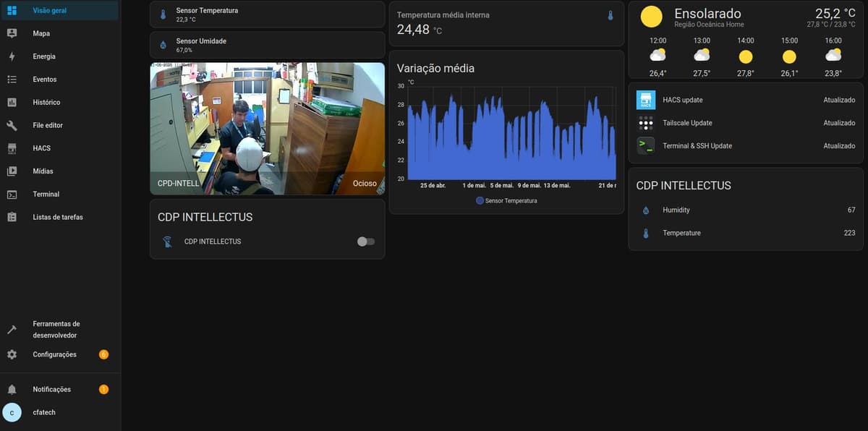Go to Eventos in the sidebar
Screen dimensions: 868x431
[44, 80]
